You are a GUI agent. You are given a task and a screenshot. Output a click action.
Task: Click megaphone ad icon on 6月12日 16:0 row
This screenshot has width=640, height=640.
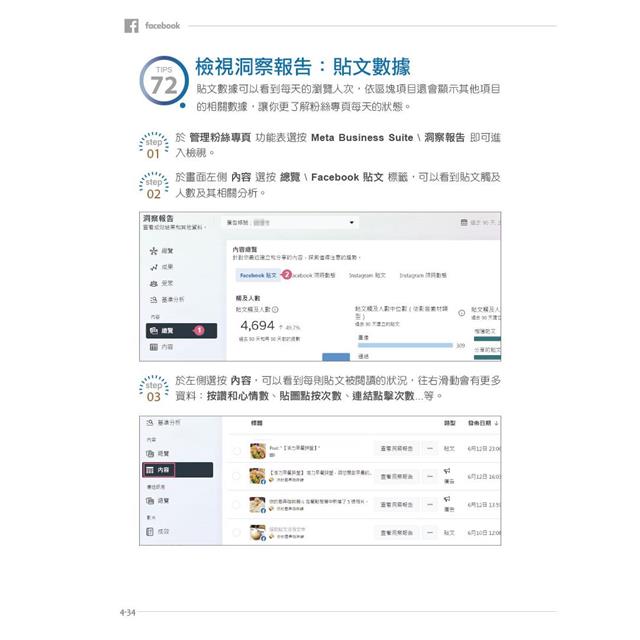447,471
